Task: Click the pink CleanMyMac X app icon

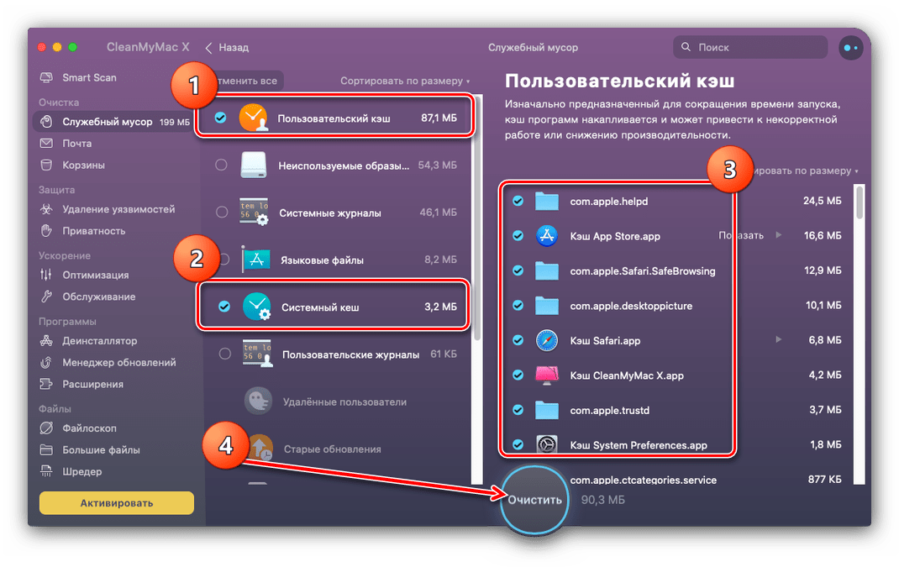Action: coord(547,375)
